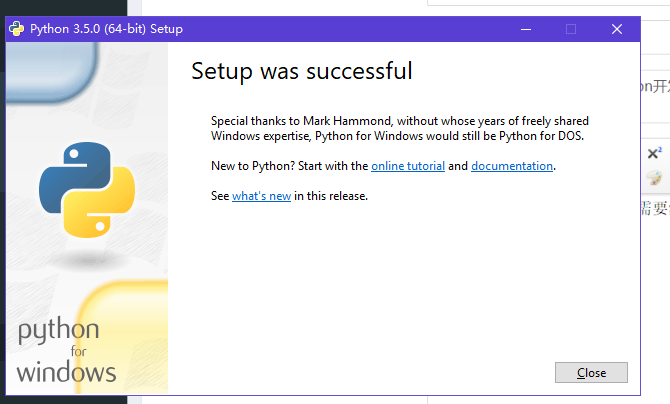Click the "python for windows" wordmark
This screenshot has width=670, height=404.
[66, 351]
